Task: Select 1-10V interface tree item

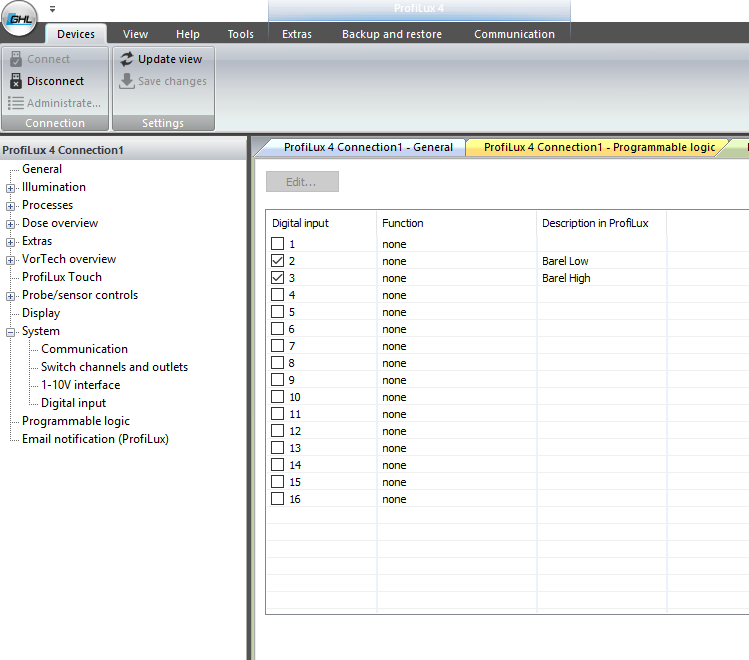Action: click(80, 385)
